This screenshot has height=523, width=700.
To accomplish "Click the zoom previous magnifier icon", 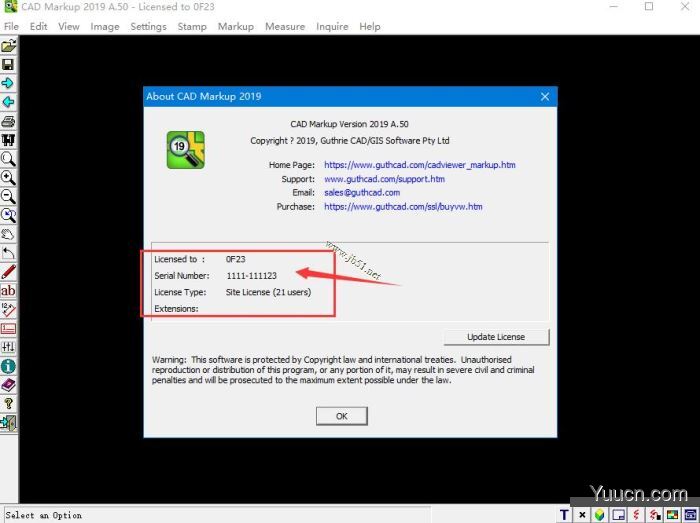I will click(x=8, y=216).
